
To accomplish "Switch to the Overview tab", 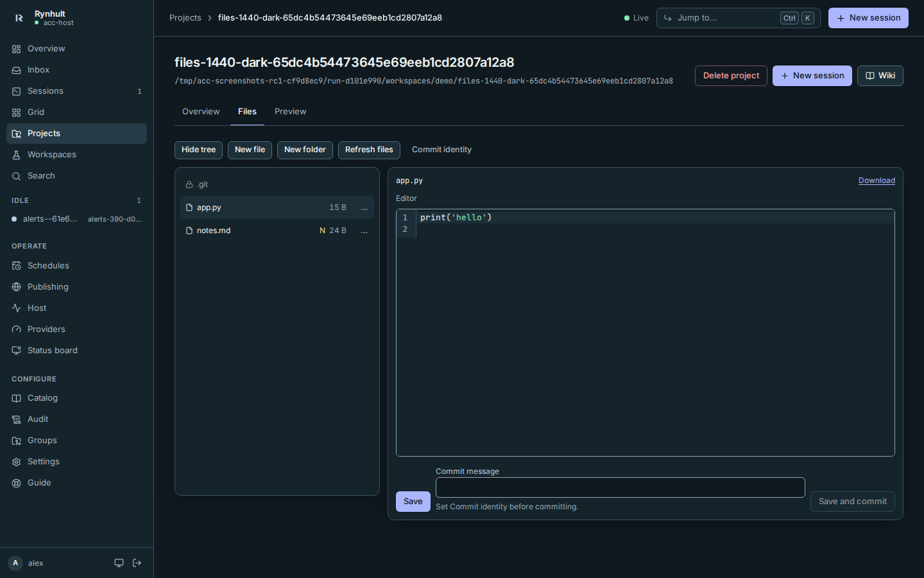I will 201,112.
